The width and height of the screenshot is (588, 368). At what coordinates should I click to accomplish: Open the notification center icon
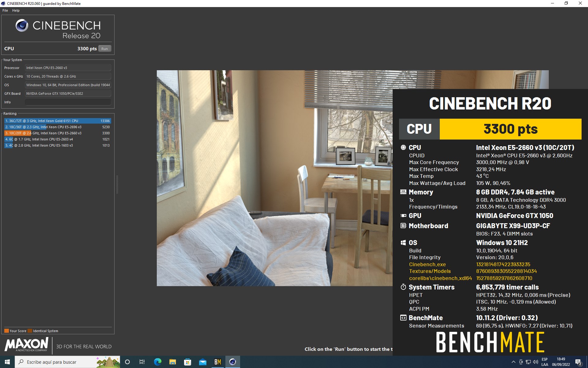click(x=579, y=362)
